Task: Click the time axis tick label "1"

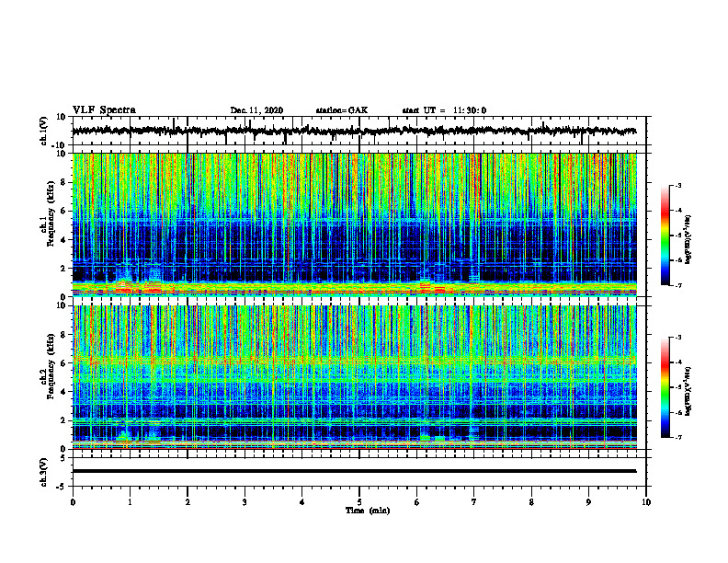Action: point(130,502)
